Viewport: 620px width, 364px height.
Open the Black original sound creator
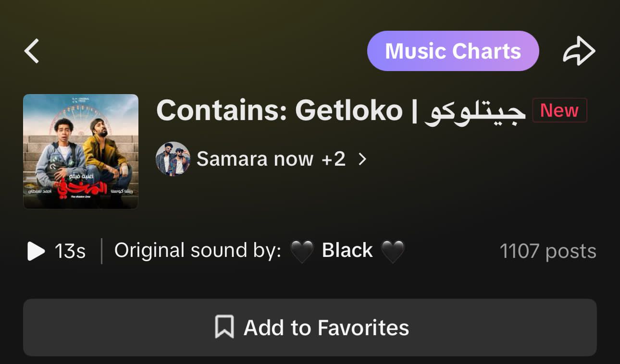tap(347, 251)
